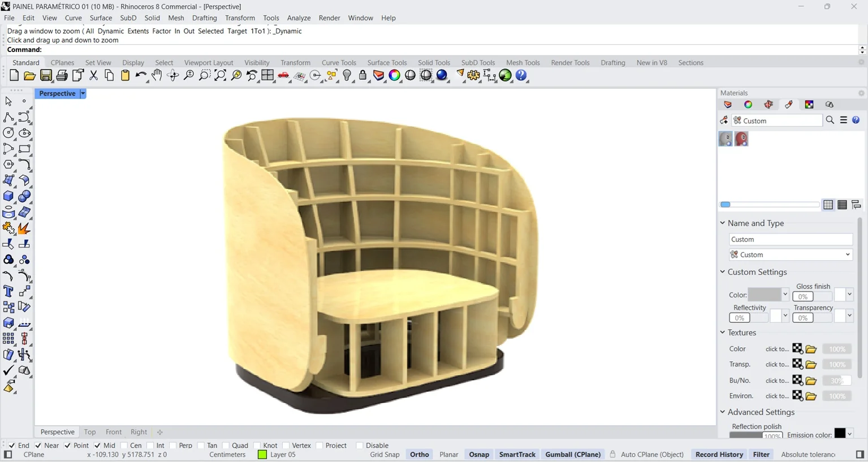Toggle SmartTrack in the status bar

point(517,455)
